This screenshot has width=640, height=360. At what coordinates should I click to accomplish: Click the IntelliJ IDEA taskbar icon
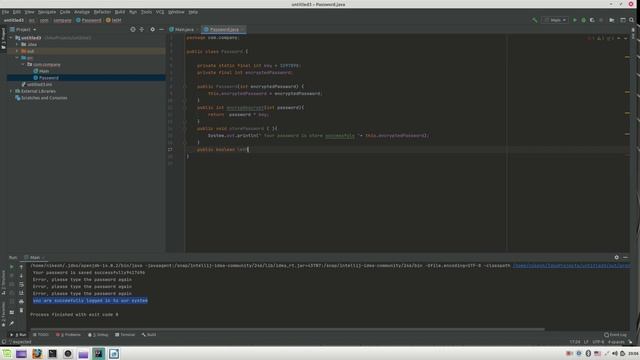(x=98, y=353)
